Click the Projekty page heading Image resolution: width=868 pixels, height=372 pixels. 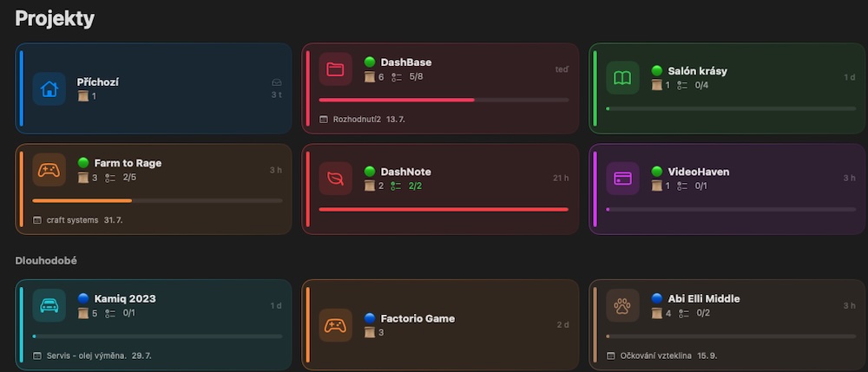point(55,19)
